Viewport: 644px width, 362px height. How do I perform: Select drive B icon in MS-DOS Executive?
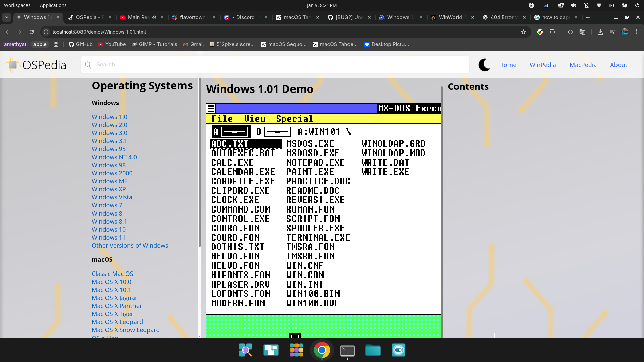tap(273, 132)
